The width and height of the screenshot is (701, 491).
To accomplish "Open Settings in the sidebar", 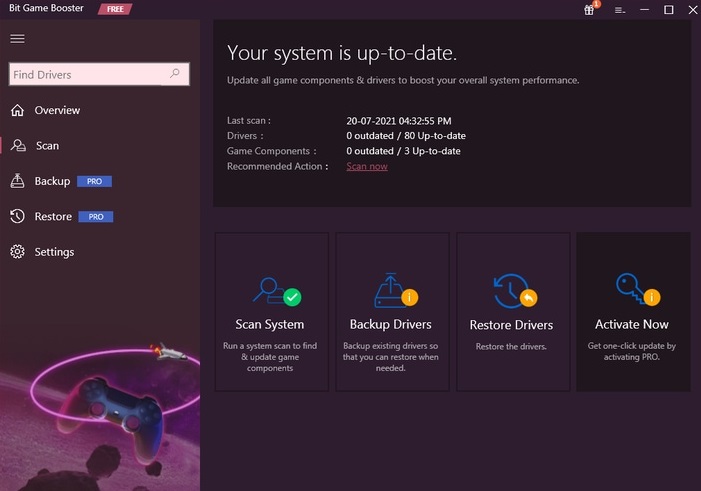I will [53, 252].
